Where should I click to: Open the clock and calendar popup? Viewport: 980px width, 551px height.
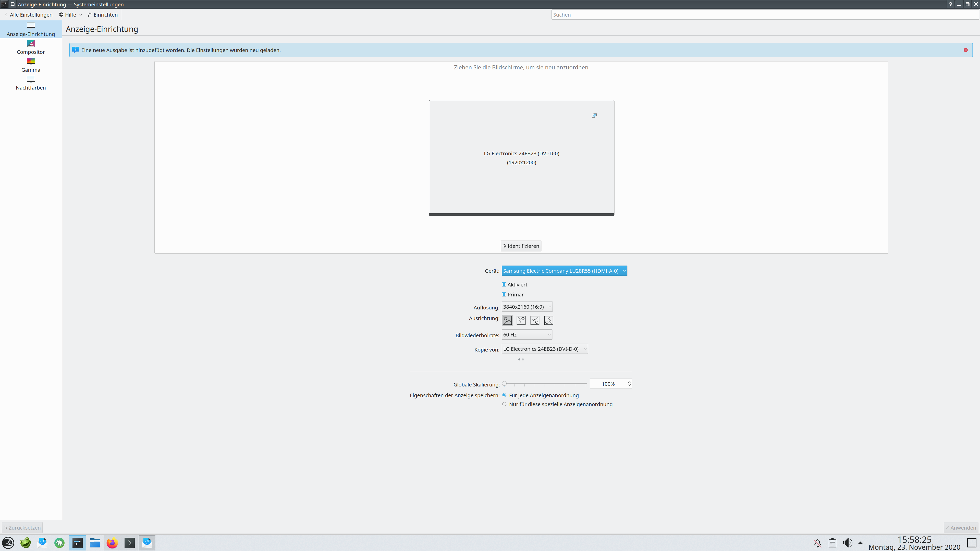[x=914, y=543]
